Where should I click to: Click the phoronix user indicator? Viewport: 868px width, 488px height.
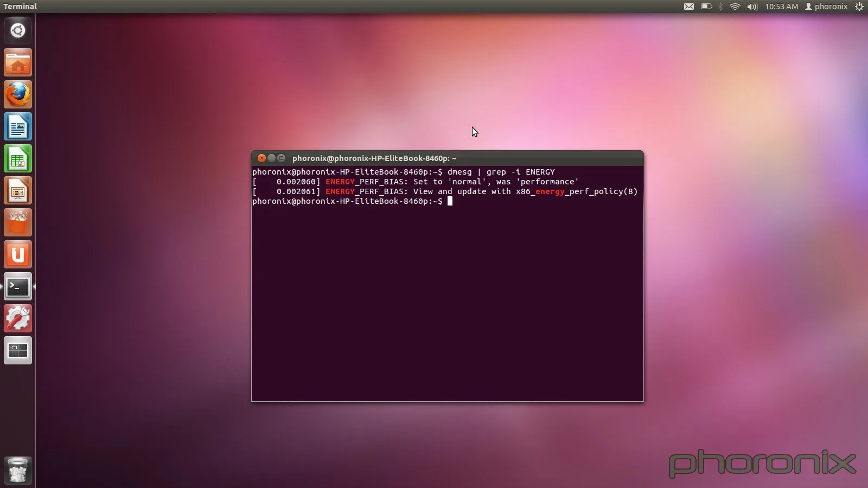point(826,7)
